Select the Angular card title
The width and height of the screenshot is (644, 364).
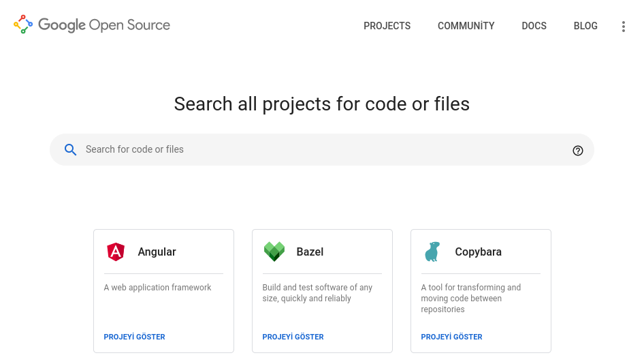(157, 252)
